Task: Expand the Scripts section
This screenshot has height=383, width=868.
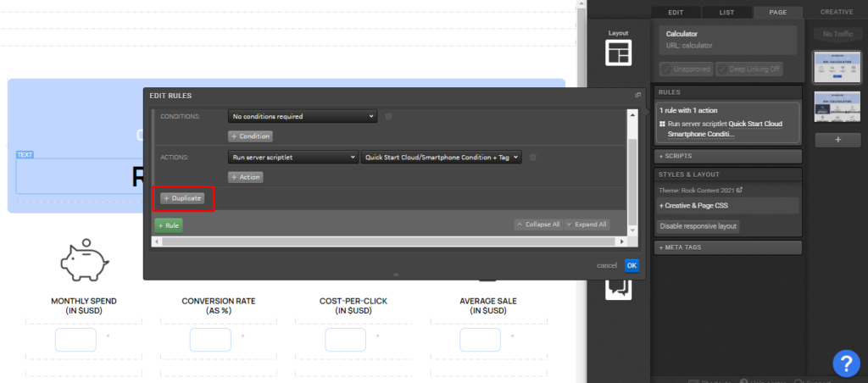Action: pos(729,156)
